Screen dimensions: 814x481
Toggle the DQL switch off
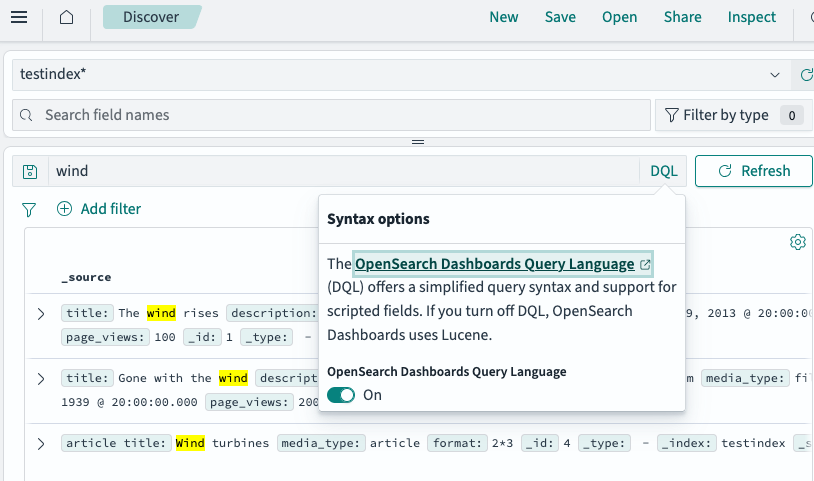click(x=341, y=395)
